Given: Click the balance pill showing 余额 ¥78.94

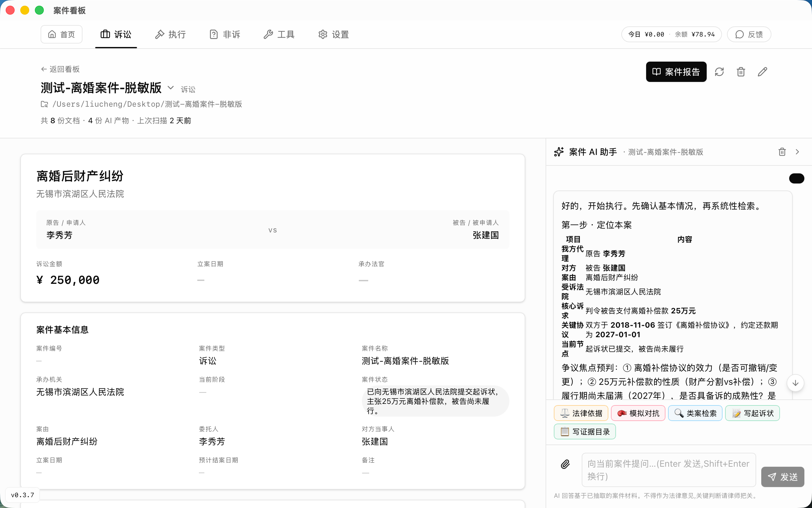Looking at the screenshot, I should tap(671, 34).
